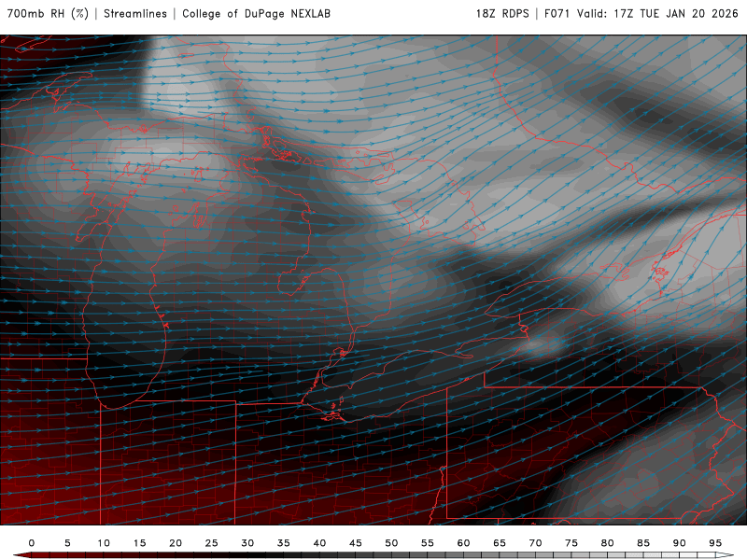The image size is (747, 560).
Task: Click the 95 label on legend
Action: [715, 543]
